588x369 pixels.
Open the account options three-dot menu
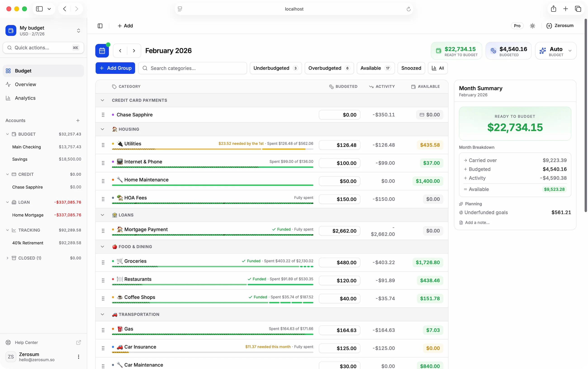tap(78, 357)
